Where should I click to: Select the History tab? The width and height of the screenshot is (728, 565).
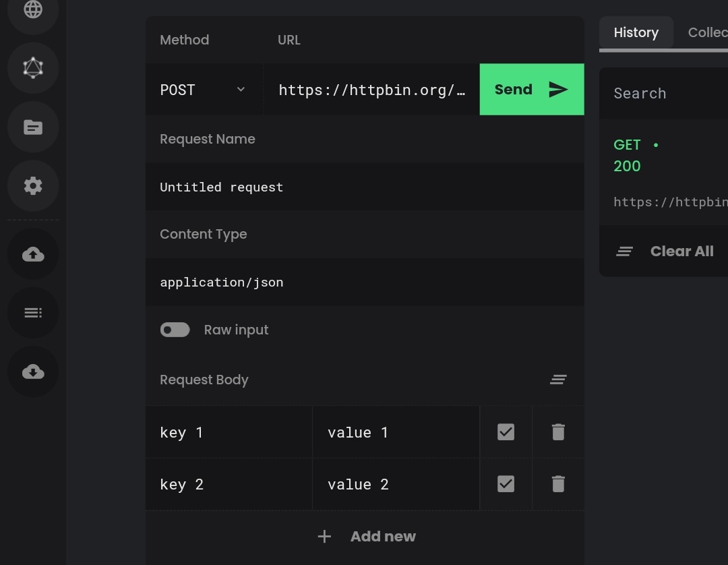pos(636,32)
